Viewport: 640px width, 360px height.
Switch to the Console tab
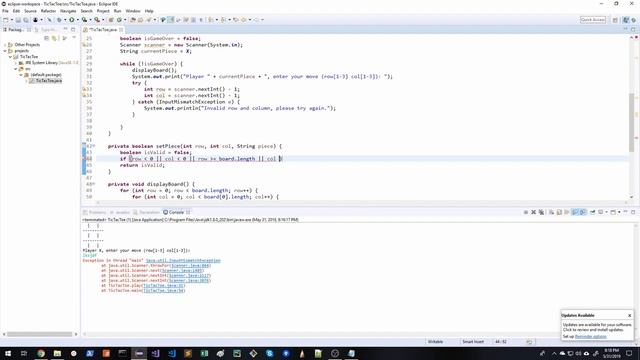coord(176,212)
